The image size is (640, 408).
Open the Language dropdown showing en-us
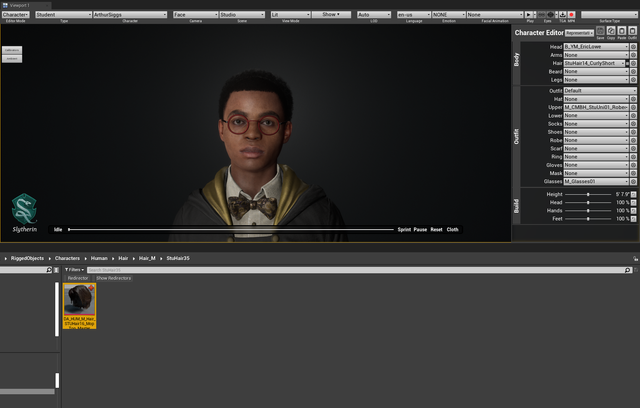pyautogui.click(x=414, y=15)
